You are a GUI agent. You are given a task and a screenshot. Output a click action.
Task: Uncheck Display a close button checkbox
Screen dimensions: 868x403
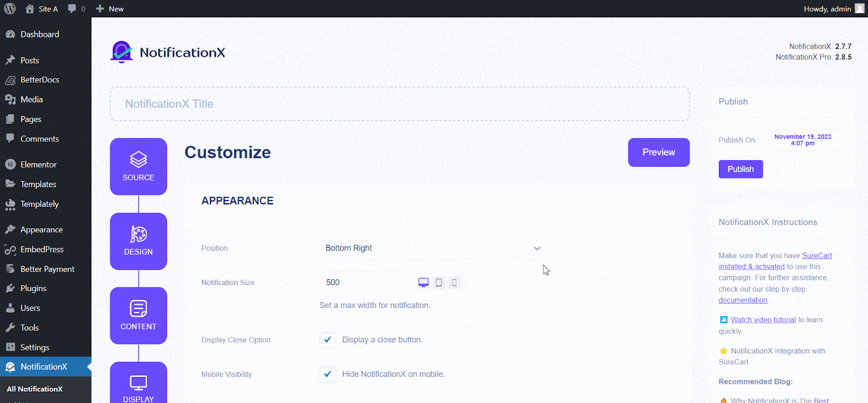[x=328, y=340]
